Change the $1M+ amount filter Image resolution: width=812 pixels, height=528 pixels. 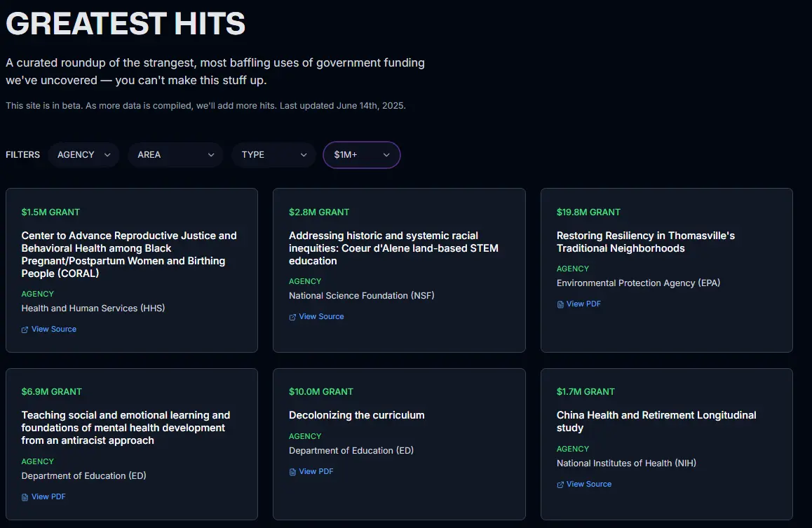pyautogui.click(x=361, y=155)
